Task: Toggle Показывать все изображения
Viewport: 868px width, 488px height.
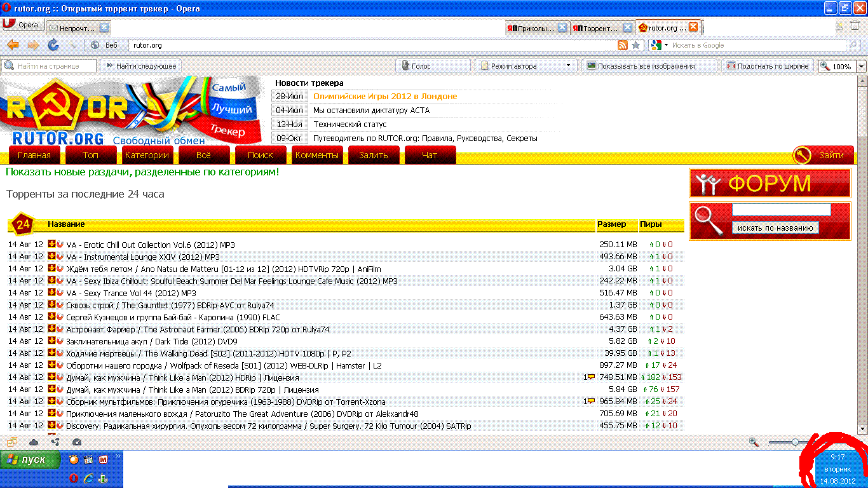Action: [649, 66]
